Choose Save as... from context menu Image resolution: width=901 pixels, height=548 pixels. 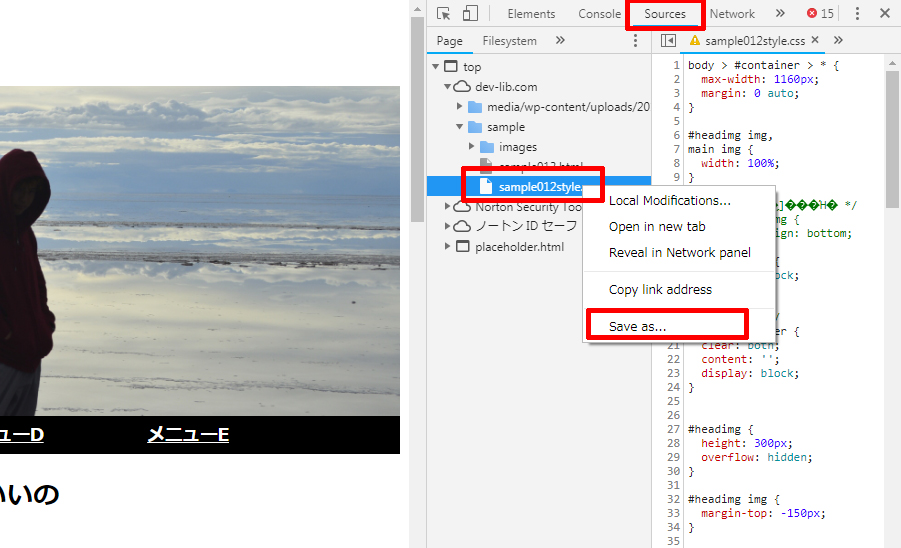(x=637, y=326)
